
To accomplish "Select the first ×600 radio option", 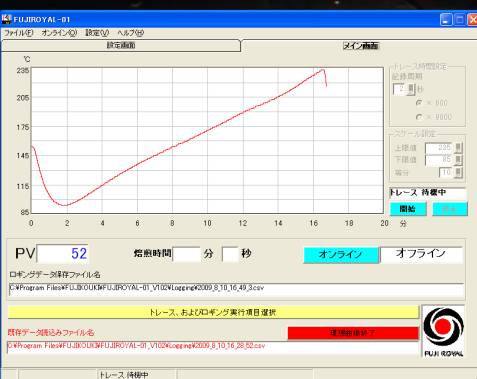I will [419, 103].
